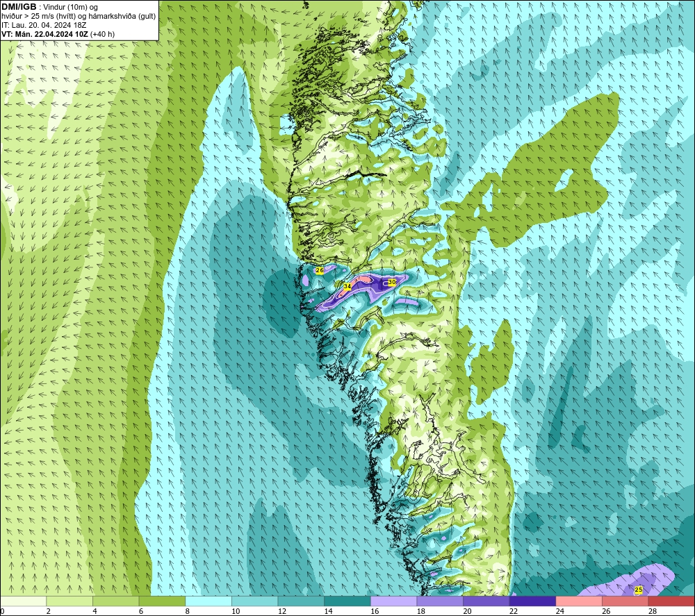Click the legend scale number 24
695x616 pixels.
[559, 611]
